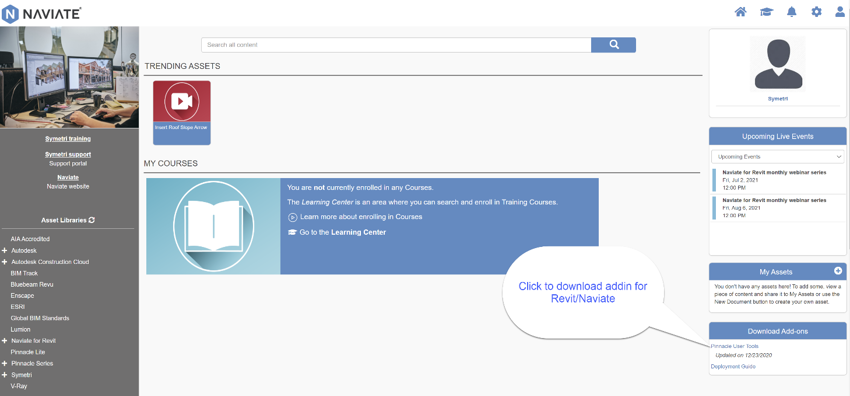This screenshot has width=850, height=396.
Task: Expand the Symetri library
Action: (x=4, y=375)
